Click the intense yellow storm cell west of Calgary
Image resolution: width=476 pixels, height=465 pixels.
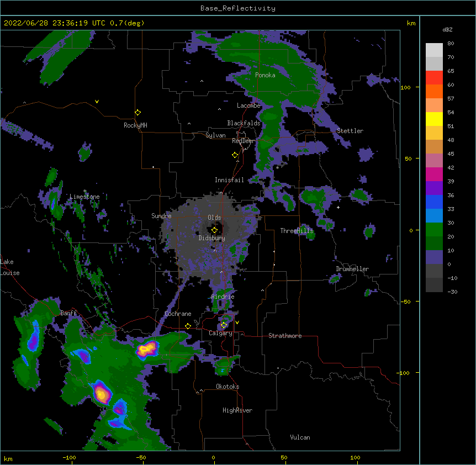146,349
